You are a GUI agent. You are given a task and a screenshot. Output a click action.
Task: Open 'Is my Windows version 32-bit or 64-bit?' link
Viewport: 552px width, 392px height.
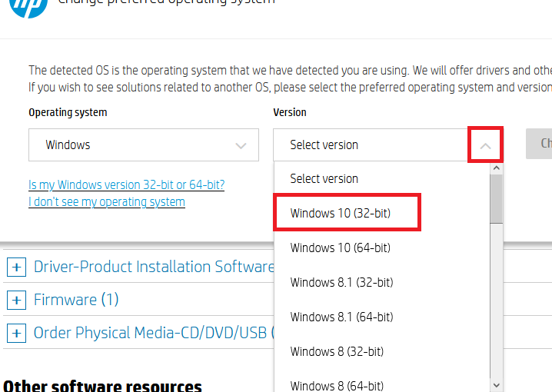pos(126,184)
